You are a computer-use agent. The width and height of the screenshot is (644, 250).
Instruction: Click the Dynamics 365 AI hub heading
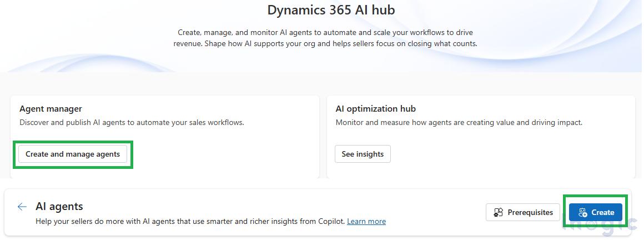[x=331, y=10]
